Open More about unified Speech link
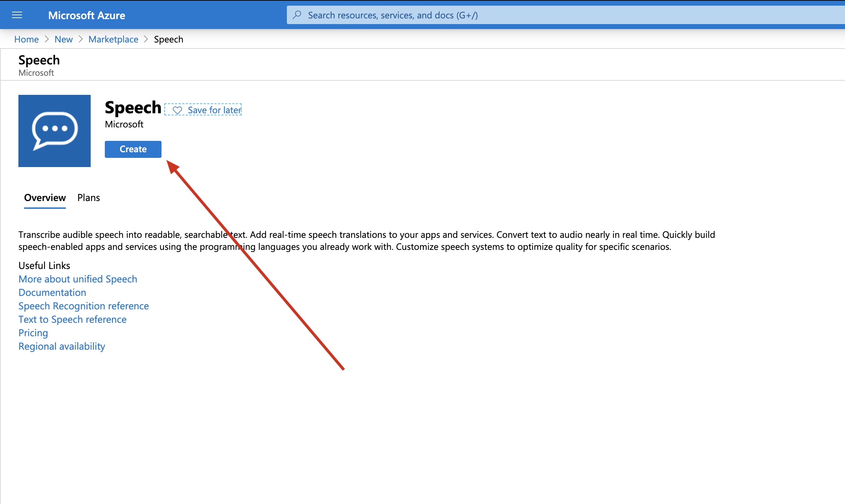 coord(78,279)
